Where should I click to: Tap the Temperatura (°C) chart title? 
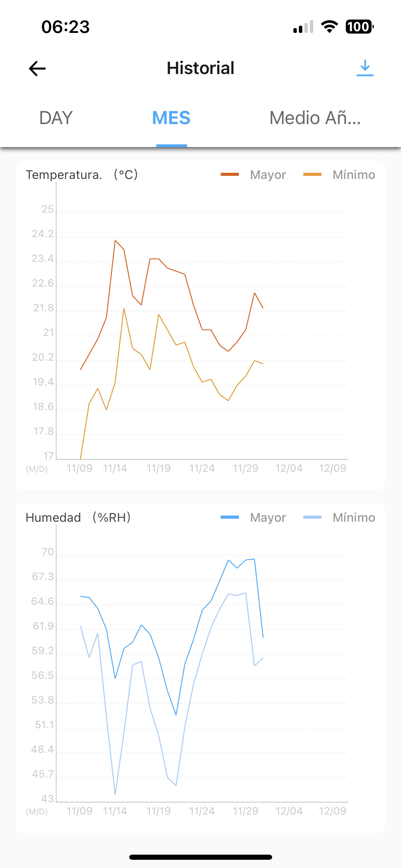(x=82, y=174)
